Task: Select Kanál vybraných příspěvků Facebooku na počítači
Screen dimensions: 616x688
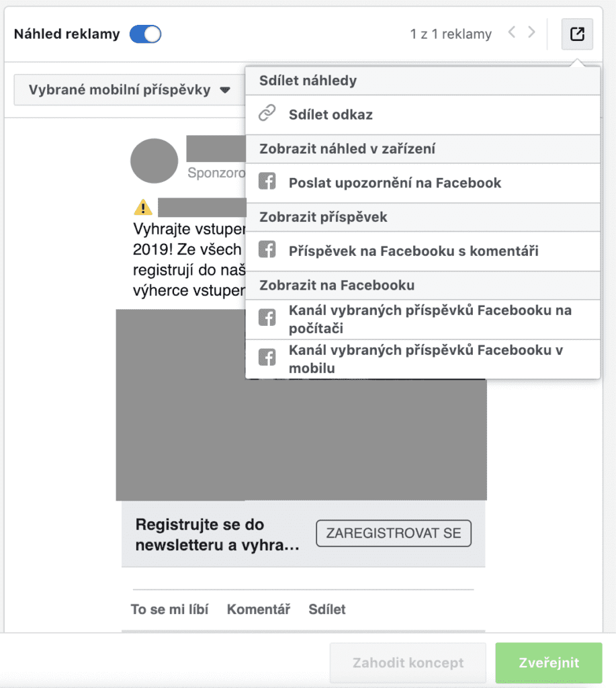Action: (x=430, y=319)
